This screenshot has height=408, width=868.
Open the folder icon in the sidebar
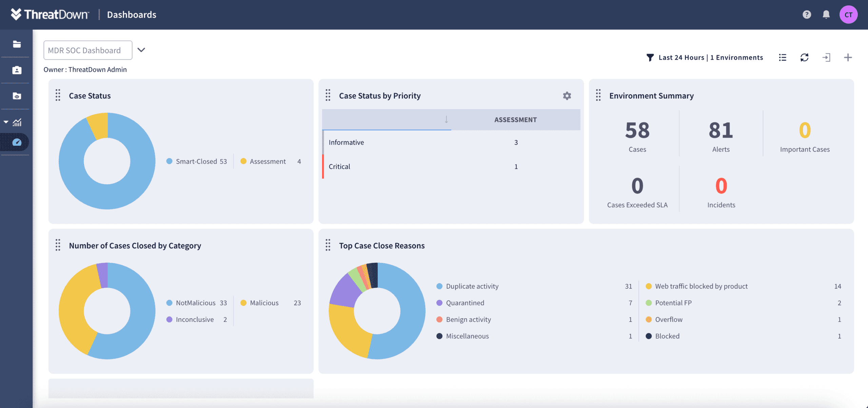(x=17, y=44)
